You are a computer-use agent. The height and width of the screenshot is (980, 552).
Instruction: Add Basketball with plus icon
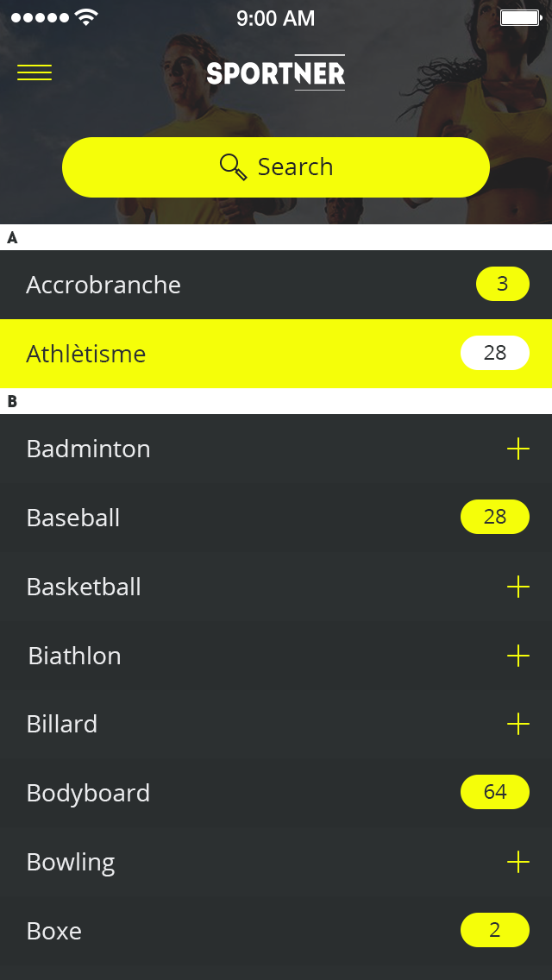517,587
